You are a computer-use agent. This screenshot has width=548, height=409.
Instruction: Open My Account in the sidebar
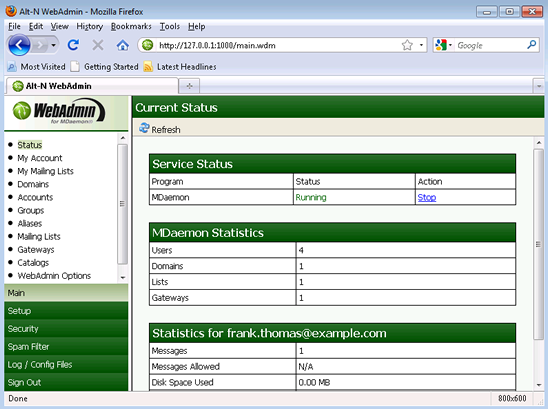tap(40, 158)
